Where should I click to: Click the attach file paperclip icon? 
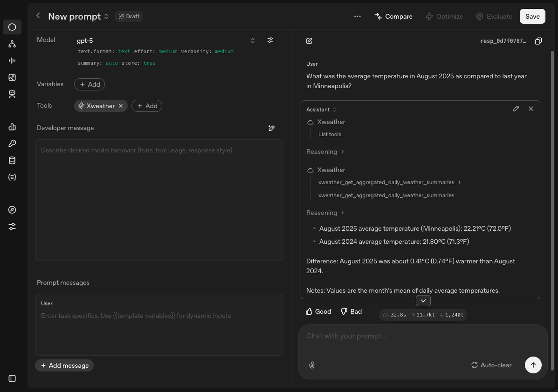tap(312, 365)
